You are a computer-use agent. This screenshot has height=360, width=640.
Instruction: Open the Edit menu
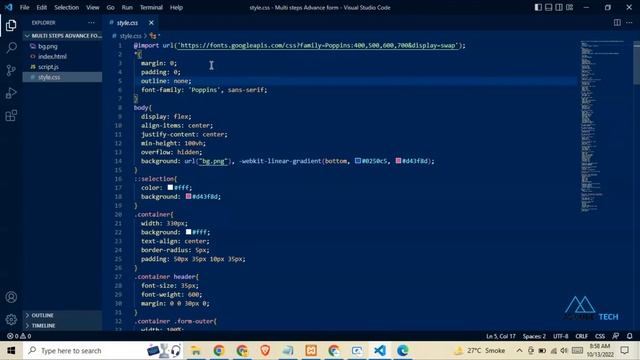pyautogui.click(x=42, y=7)
